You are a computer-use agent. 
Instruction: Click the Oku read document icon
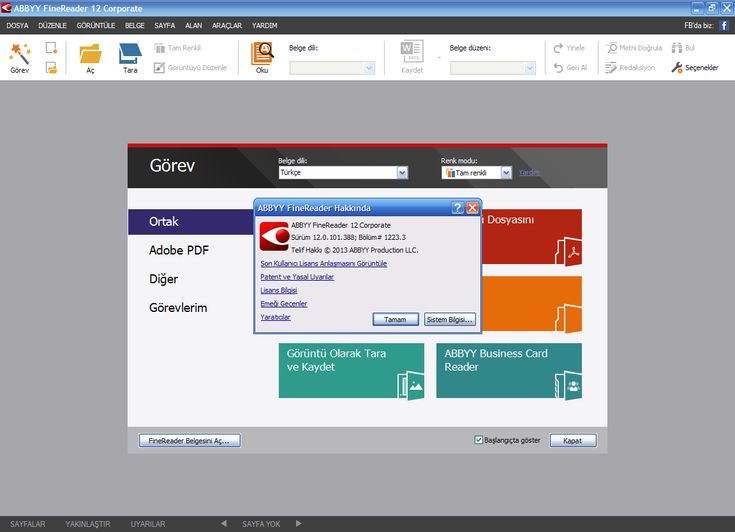(x=262, y=53)
